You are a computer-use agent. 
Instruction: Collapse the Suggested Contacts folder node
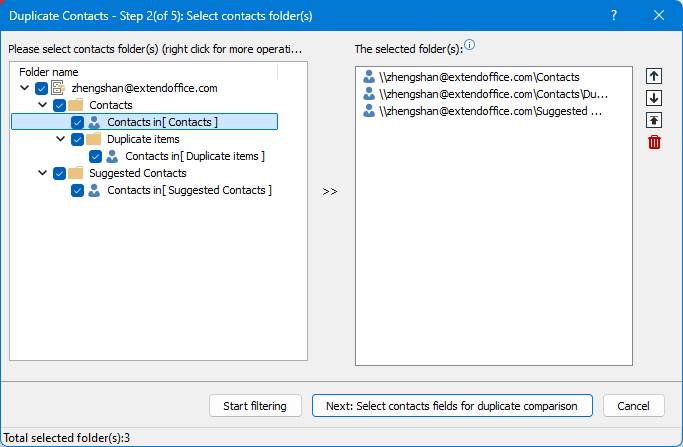43,173
